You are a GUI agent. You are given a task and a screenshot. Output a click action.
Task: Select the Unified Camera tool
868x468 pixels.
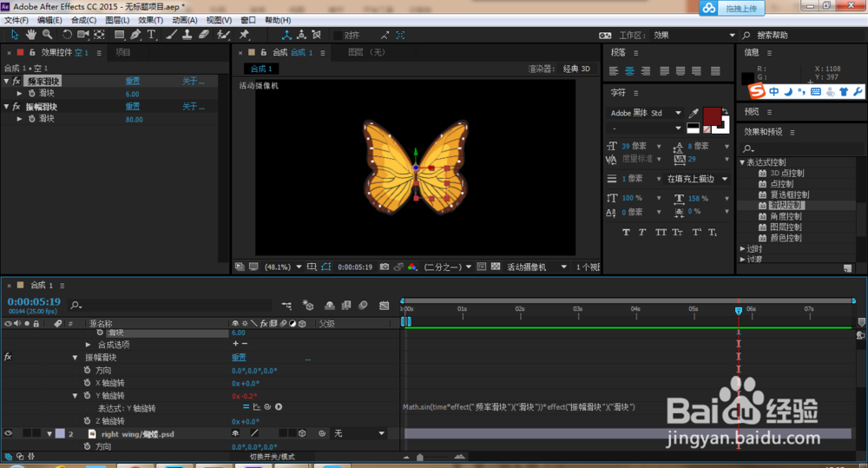pos(83,35)
